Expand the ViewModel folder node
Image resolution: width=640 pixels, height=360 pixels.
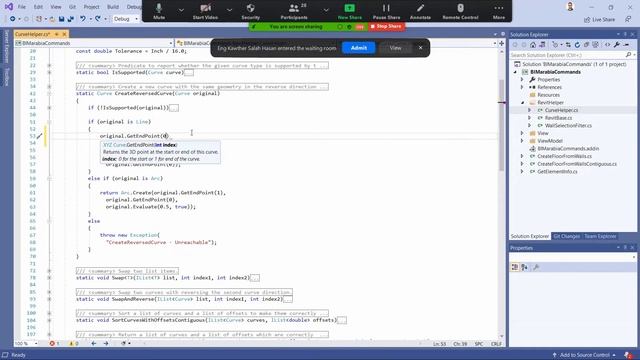(x=522, y=141)
